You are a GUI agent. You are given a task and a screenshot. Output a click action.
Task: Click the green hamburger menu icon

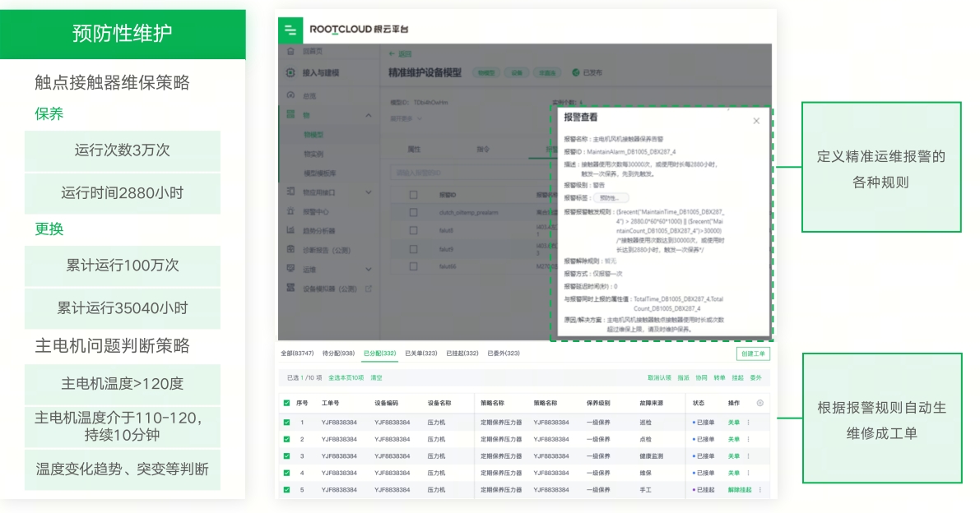point(290,30)
